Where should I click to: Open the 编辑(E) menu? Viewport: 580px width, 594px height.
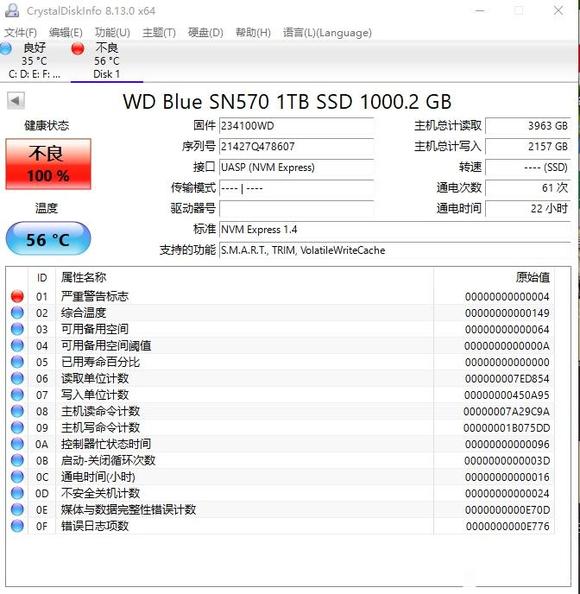(x=66, y=33)
